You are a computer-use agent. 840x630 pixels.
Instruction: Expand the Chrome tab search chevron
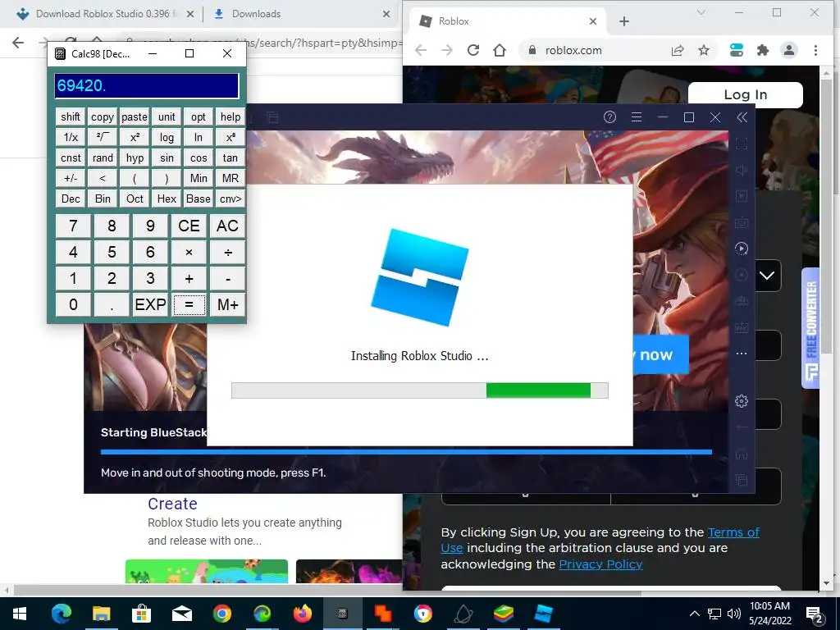[x=701, y=13]
